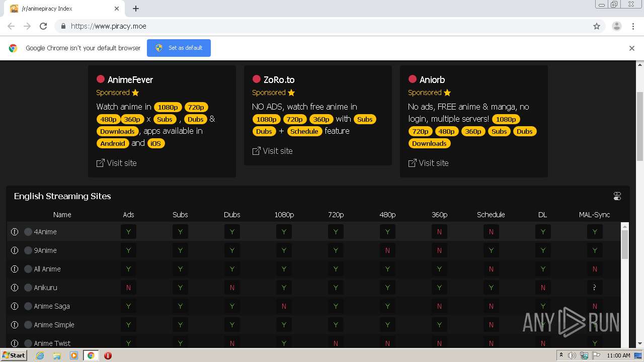This screenshot has width=644, height=362.
Task: Click the Schedule tag in ZoRo.to card
Action: (304, 131)
